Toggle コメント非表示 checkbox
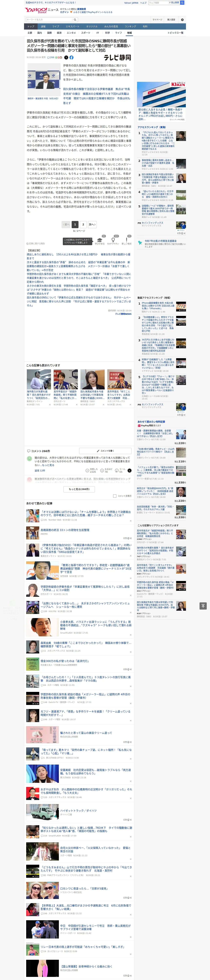 tap(115, 496)
